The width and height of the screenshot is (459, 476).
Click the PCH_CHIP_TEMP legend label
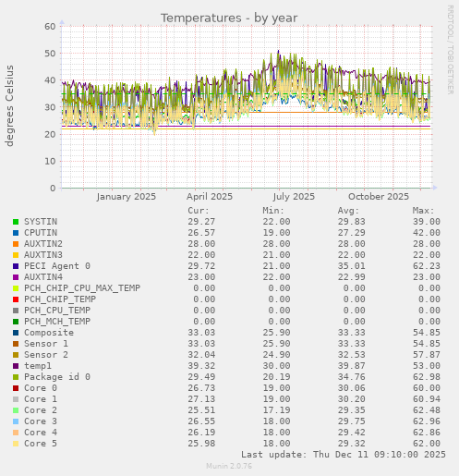click(60, 299)
